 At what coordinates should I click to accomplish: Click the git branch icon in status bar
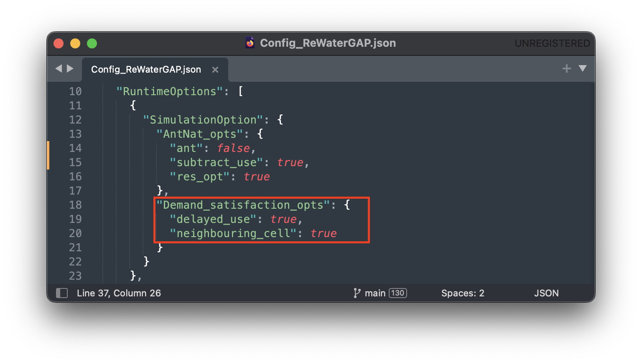point(357,293)
